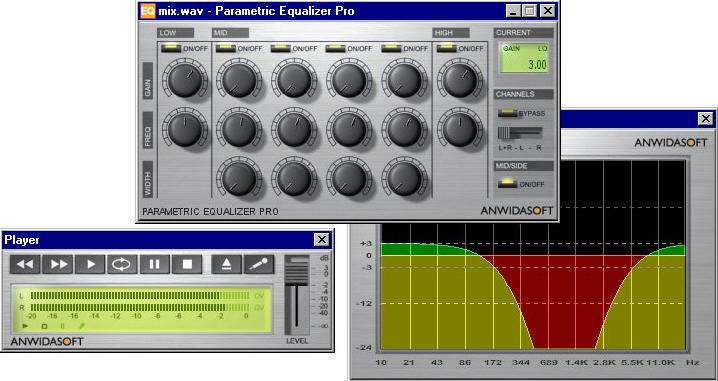Click the fourth MID band FREQ knob

click(404, 130)
